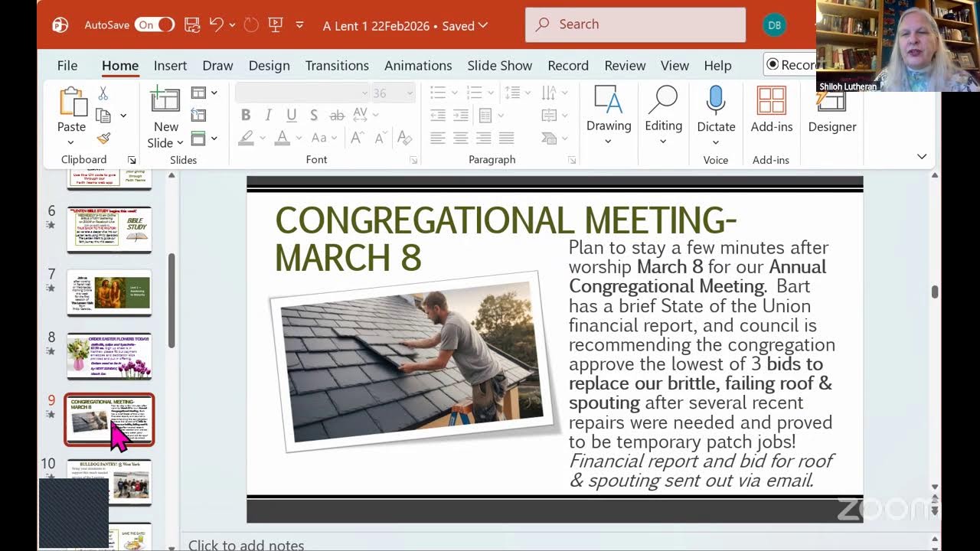The image size is (980, 551).
Task: Click the Increase Indent icon
Action: point(460,116)
